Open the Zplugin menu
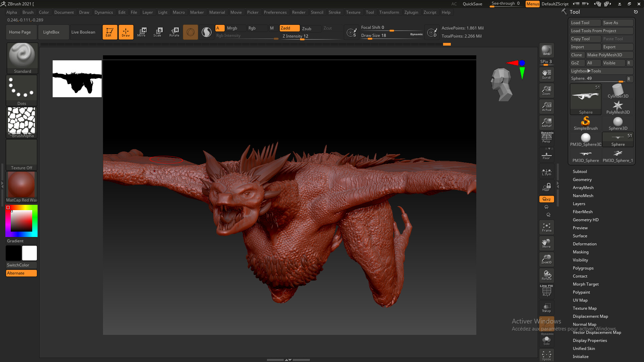Viewport: 644px width, 362px height. [x=411, y=12]
